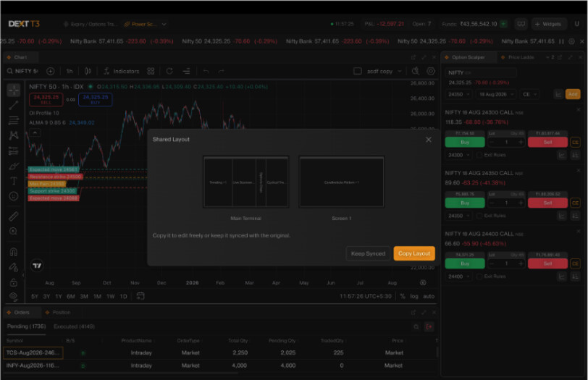The image size is (588, 380).
Task: Click the chart replay icon
Action: pyautogui.click(x=169, y=71)
